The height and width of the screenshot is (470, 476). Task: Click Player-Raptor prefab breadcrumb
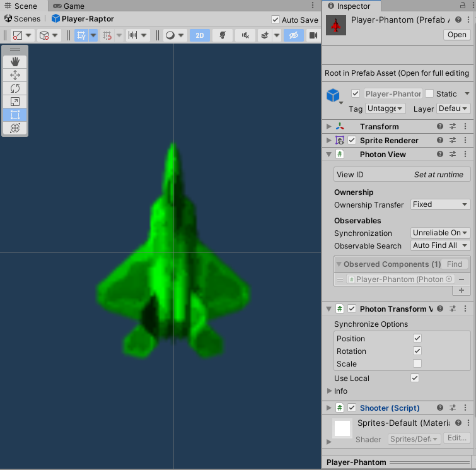[83, 19]
